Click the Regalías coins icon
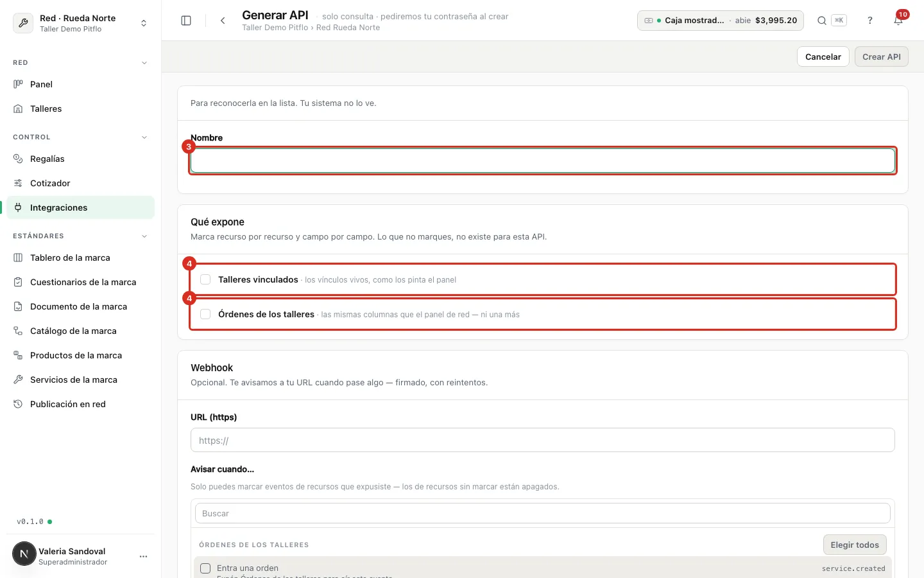924x578 pixels. pyautogui.click(x=18, y=159)
